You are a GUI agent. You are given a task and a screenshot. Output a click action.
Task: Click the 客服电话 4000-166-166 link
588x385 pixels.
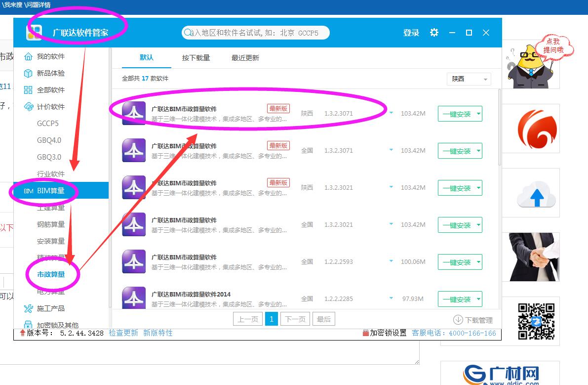pos(454,333)
